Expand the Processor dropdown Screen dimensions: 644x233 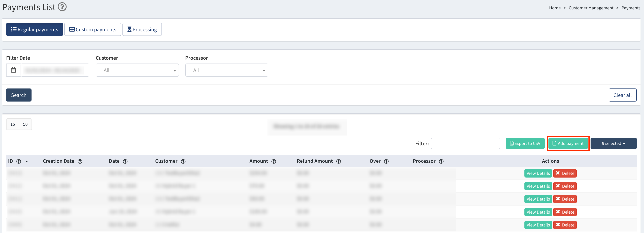coord(227,70)
